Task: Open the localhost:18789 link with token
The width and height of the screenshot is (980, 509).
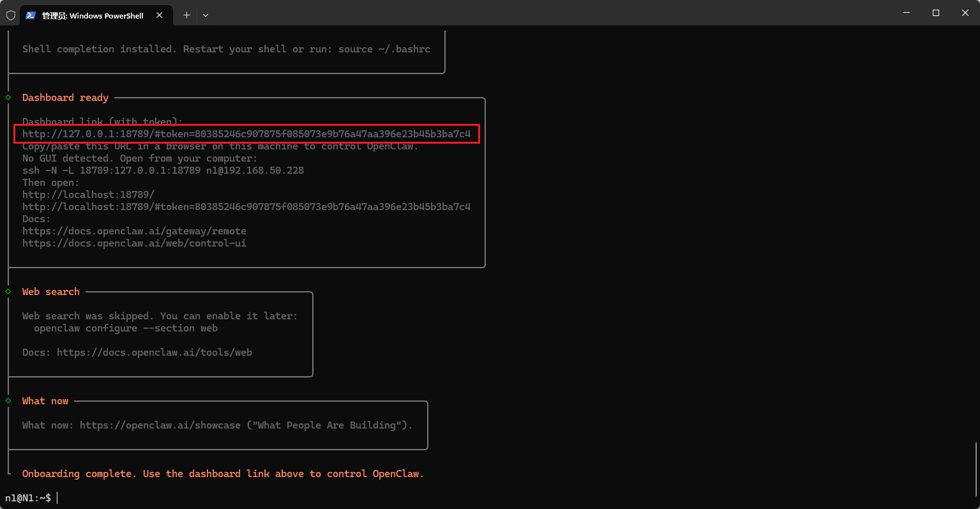Action: tap(246, 207)
